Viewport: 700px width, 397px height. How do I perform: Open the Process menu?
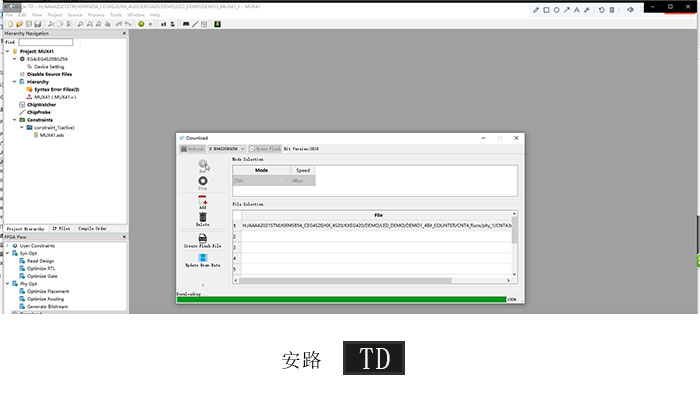(96, 15)
